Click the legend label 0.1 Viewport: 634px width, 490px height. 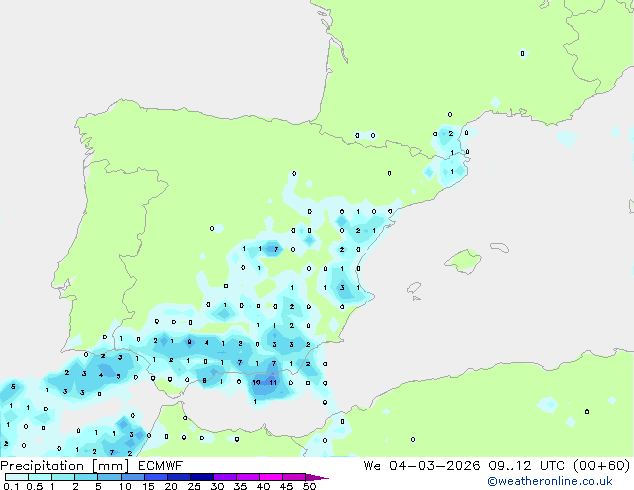point(12,486)
